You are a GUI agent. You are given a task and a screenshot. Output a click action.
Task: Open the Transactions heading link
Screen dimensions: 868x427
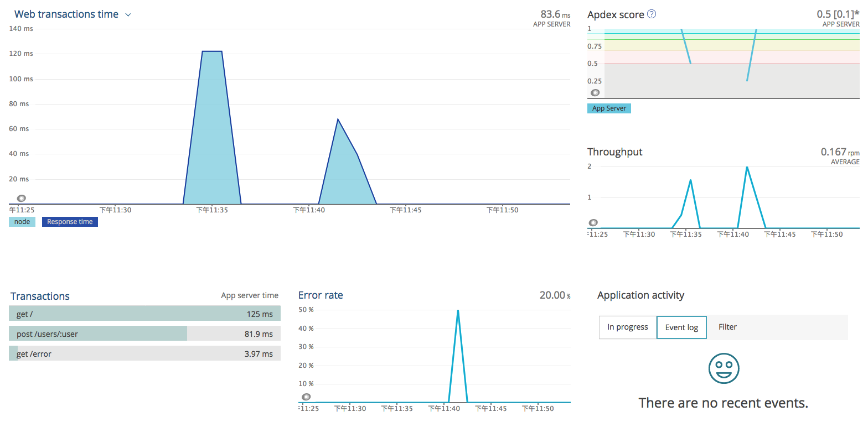click(40, 296)
